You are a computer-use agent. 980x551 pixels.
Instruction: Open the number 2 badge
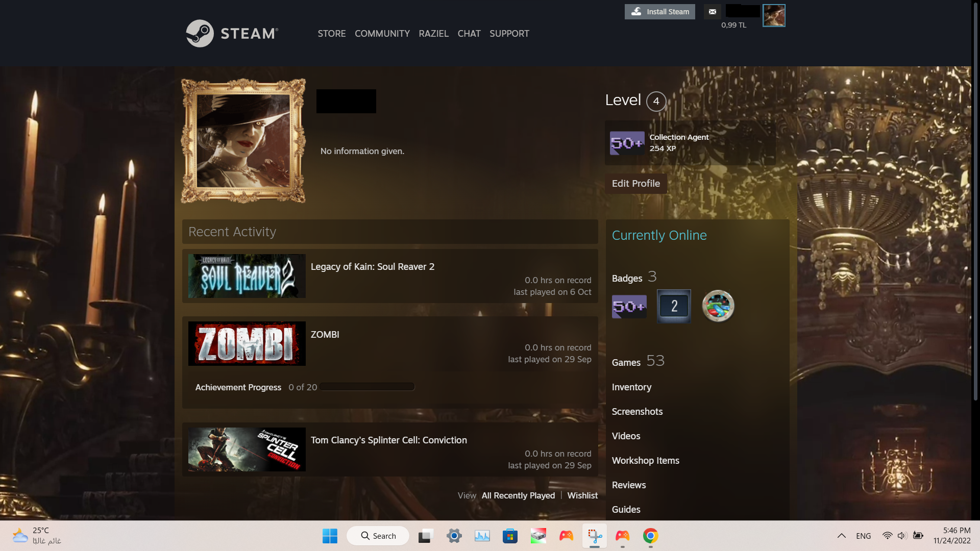coord(674,306)
